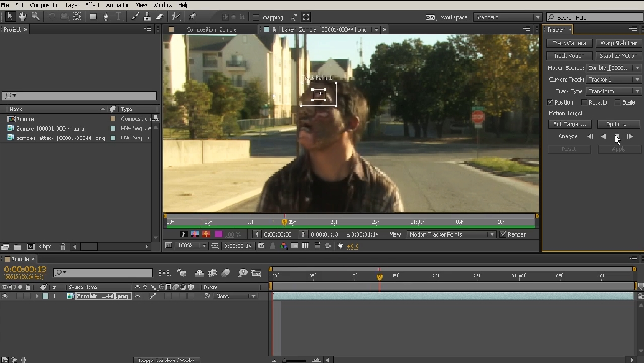Viewport: 644px width, 363px height.
Task: Open the Workspace Standard dropdown
Action: 507,17
